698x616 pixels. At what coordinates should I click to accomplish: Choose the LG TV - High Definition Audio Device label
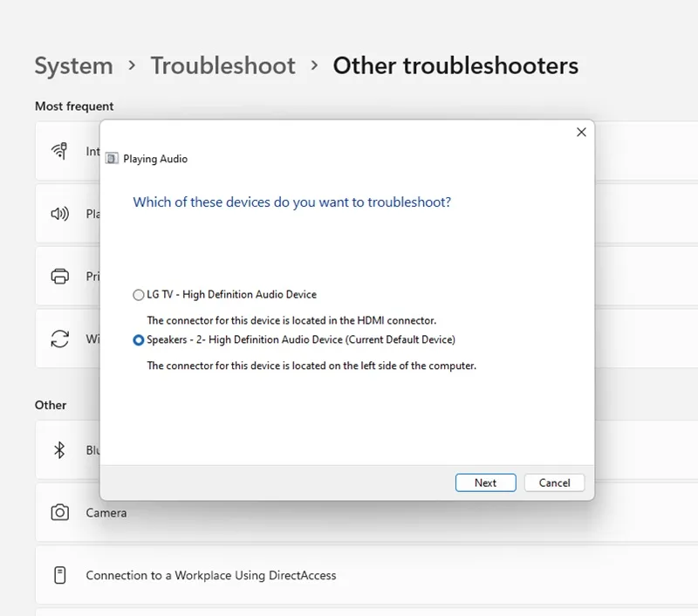click(x=231, y=294)
